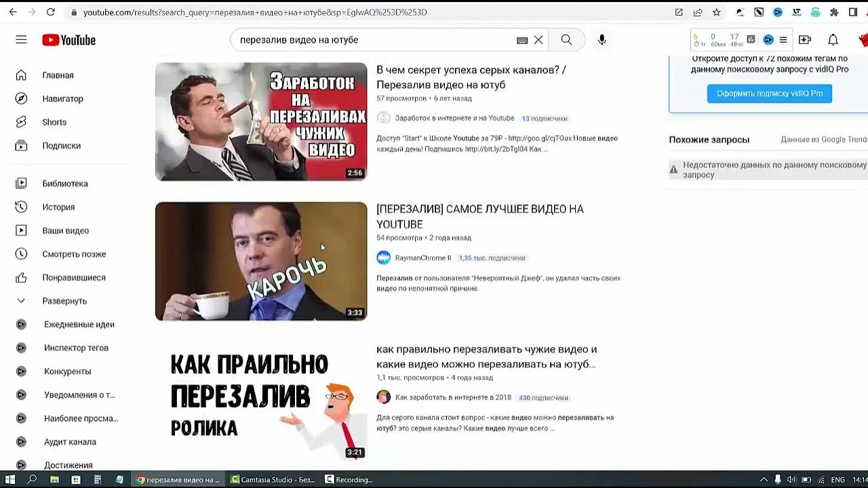Viewport: 868px width, 488px height.
Task: Click the vidIQ extension icon in browser toolbar
Action: pyautogui.click(x=778, y=12)
